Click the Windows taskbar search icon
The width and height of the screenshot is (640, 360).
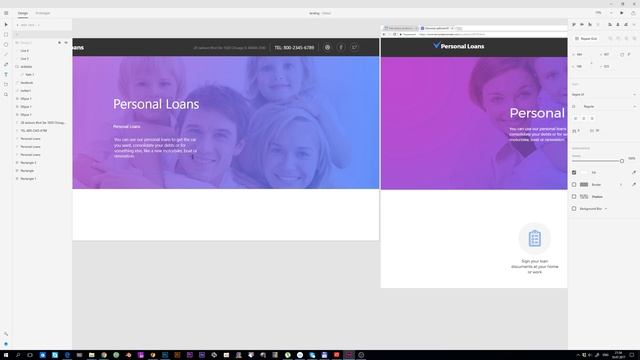pyautogui.click(x=18, y=355)
